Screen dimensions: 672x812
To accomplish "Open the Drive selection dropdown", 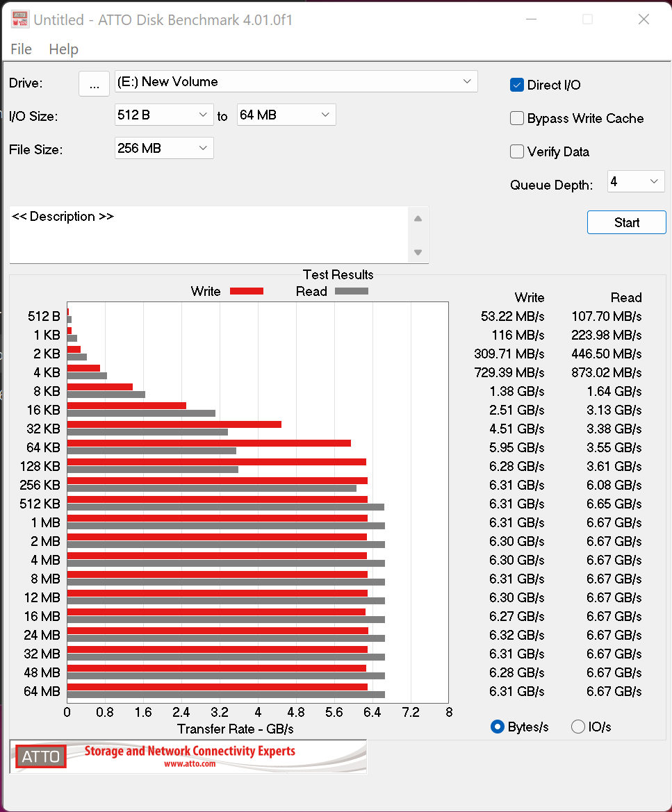I will coord(296,82).
